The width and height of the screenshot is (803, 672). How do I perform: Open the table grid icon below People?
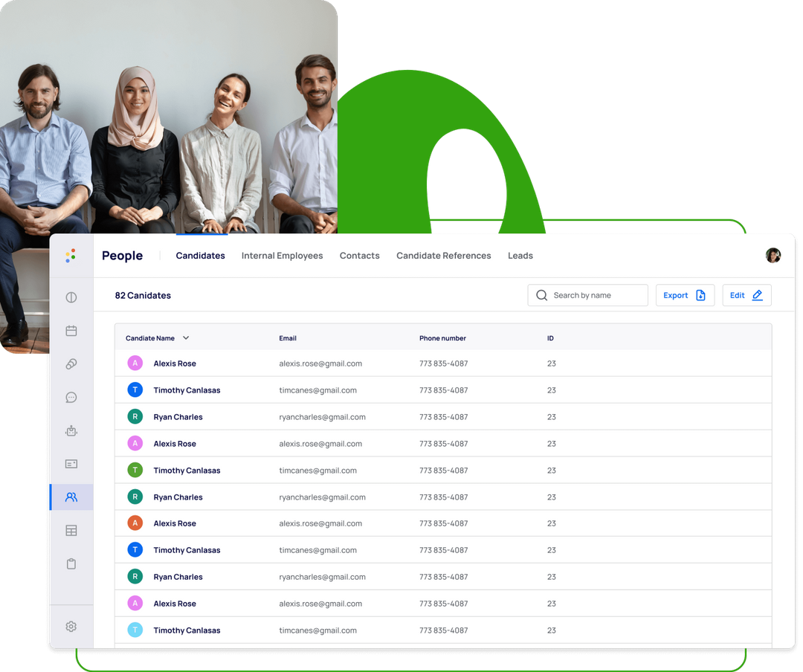(x=71, y=530)
